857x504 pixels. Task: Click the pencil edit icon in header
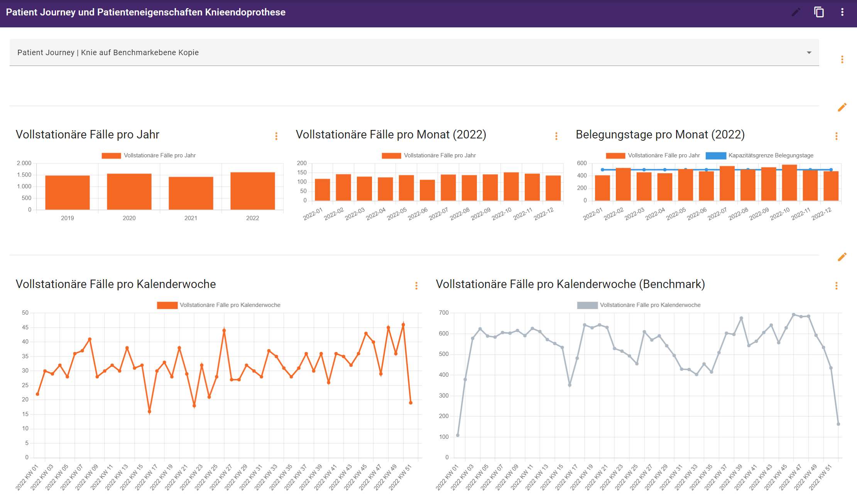pos(796,12)
